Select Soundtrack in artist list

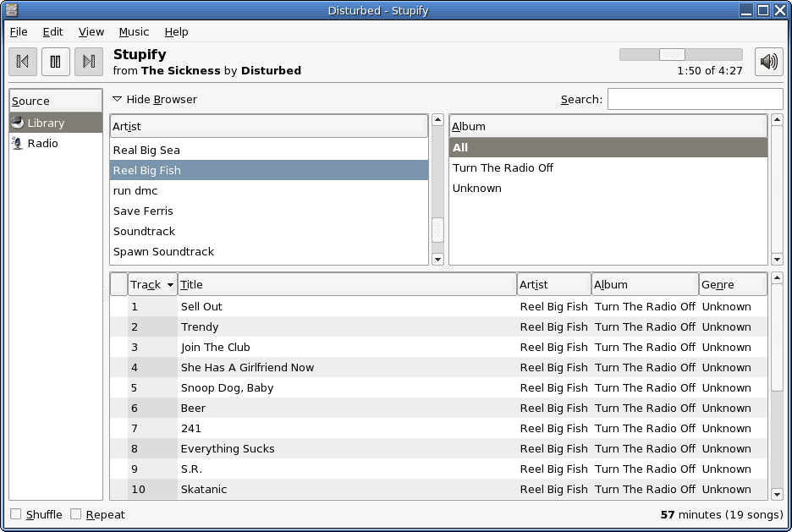point(269,231)
